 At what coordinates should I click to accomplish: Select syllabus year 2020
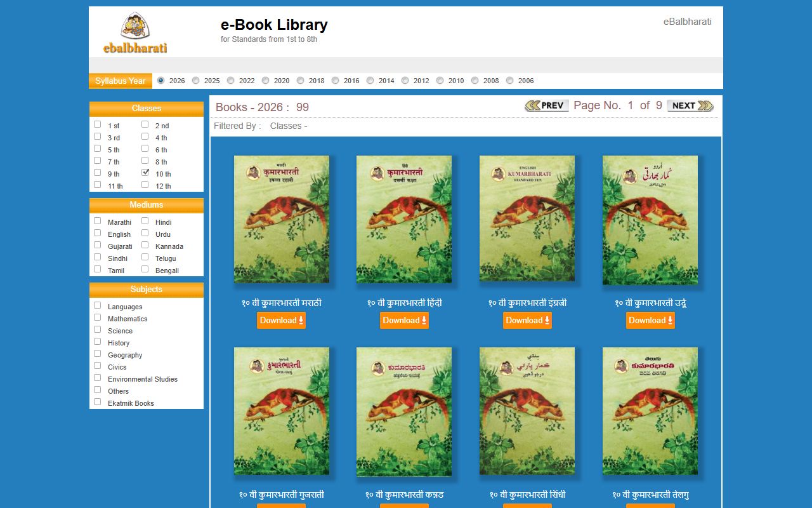[266, 81]
